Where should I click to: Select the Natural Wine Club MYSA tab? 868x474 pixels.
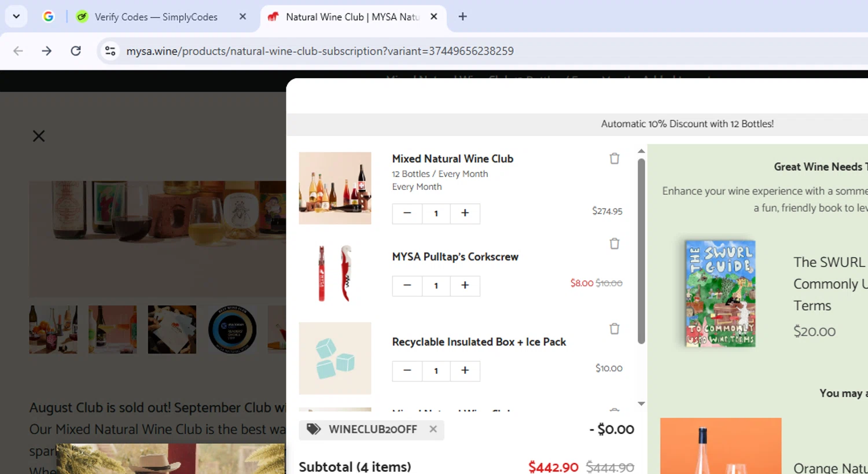click(352, 17)
